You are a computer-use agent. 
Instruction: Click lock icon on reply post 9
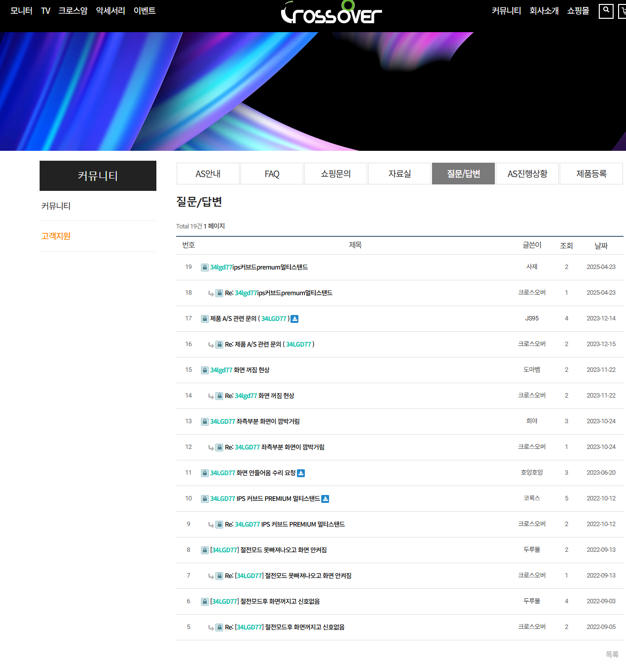[x=219, y=524]
